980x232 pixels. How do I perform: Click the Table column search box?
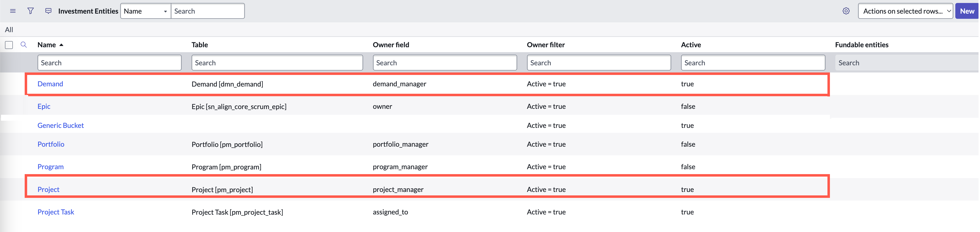pos(277,63)
